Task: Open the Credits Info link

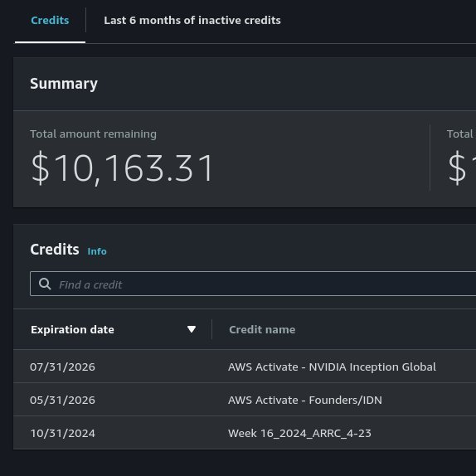Action: (x=97, y=251)
